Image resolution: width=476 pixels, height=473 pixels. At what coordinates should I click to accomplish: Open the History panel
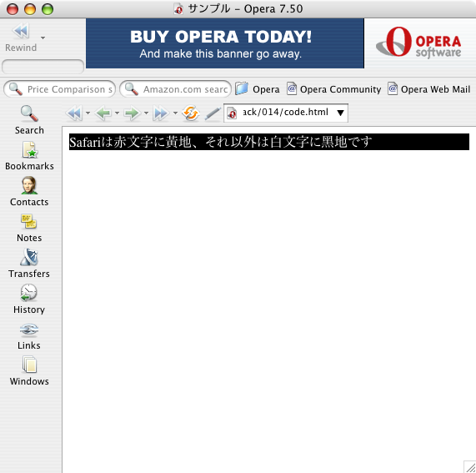click(x=29, y=299)
